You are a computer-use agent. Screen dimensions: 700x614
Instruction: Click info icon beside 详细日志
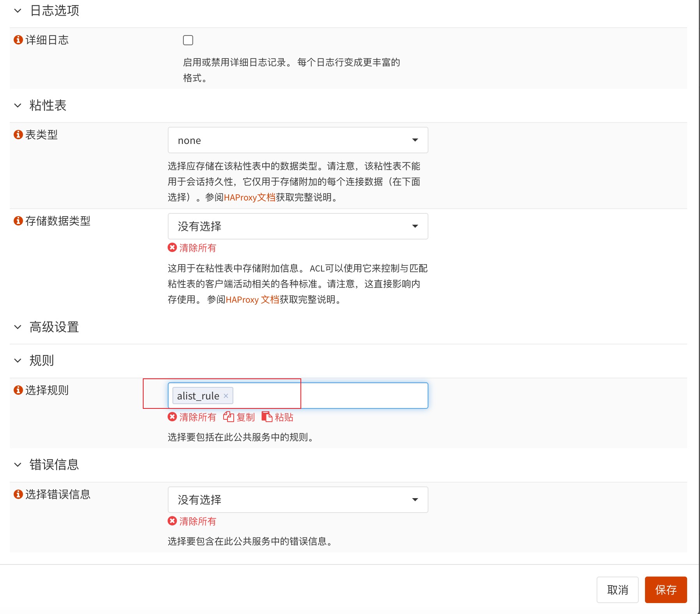tap(18, 40)
